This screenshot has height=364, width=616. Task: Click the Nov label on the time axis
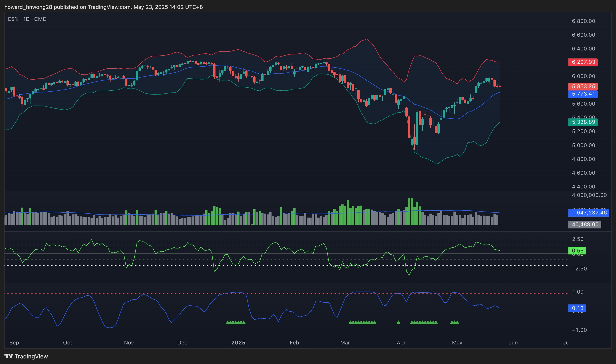click(129, 343)
